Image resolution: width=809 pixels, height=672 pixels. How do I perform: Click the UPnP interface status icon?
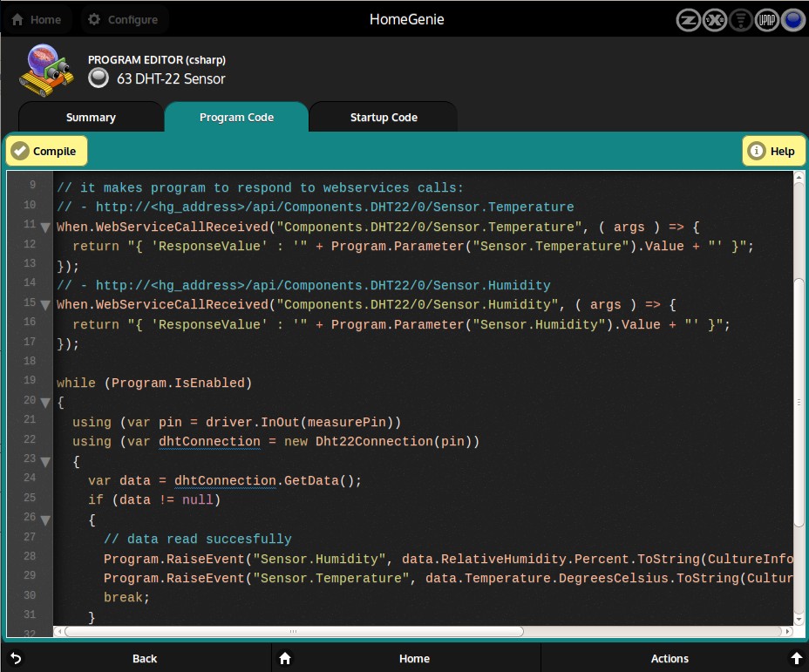click(767, 20)
